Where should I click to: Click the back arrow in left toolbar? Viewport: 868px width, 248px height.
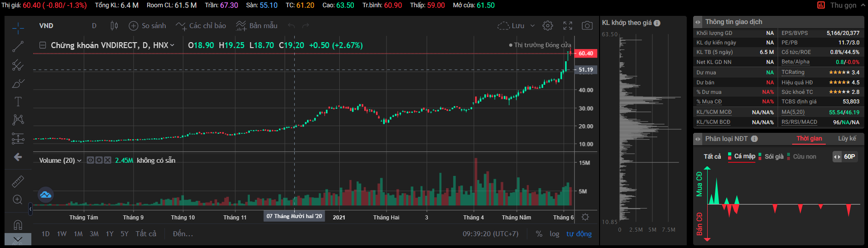click(x=18, y=157)
